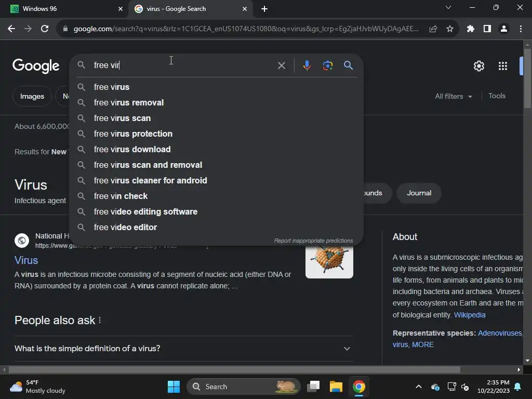Pick "free virus cleaner for android" suggestion

pyautogui.click(x=217, y=181)
